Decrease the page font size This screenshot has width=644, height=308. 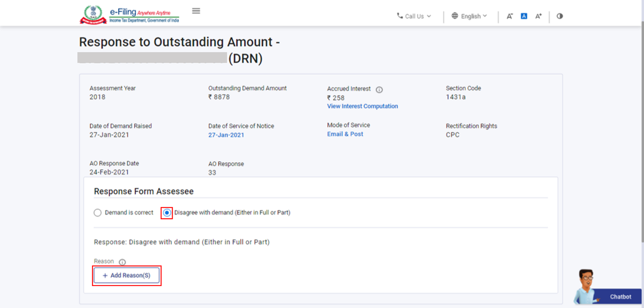[x=509, y=16]
